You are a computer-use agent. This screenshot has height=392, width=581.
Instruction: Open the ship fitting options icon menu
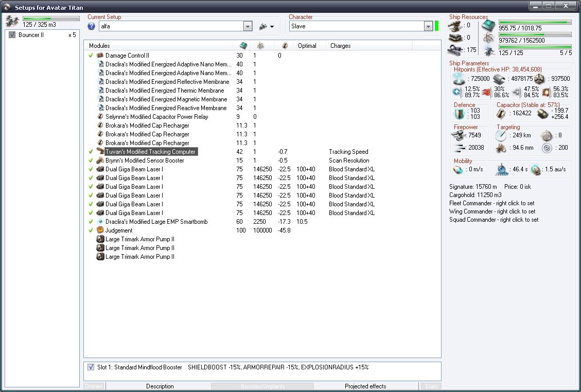coord(267,26)
